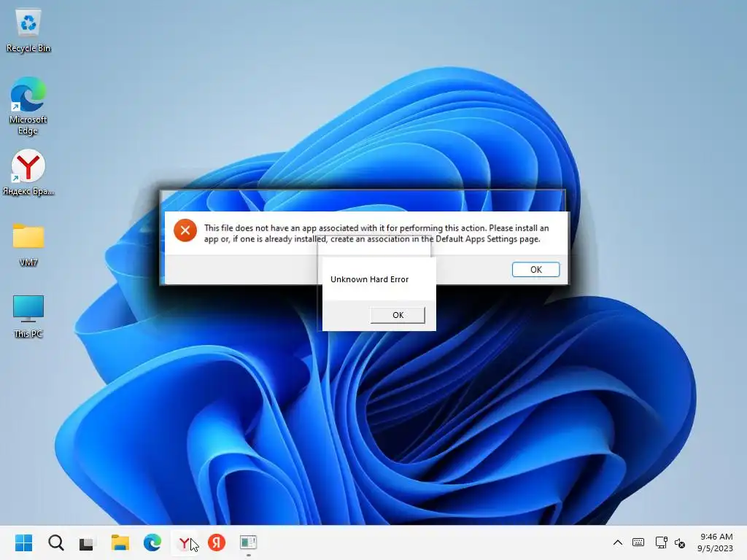Select the Microsoft Edge desktop shortcut
This screenshot has width=747, height=560.
(28, 106)
